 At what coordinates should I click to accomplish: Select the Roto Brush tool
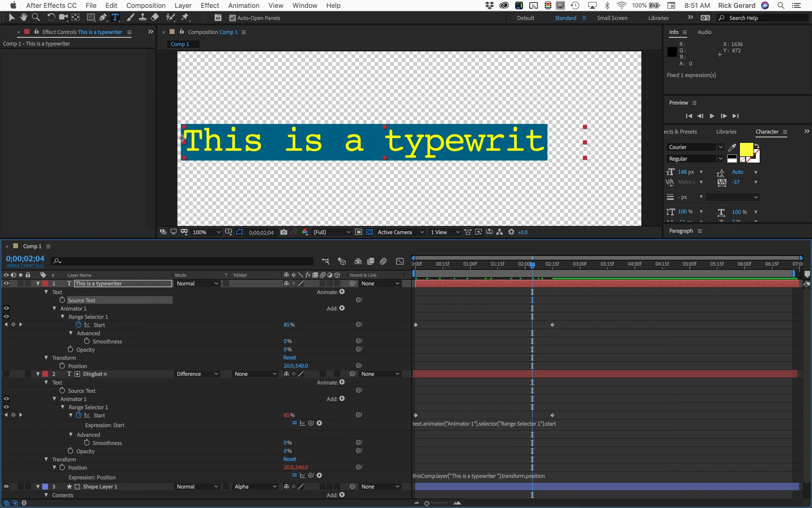pos(170,17)
